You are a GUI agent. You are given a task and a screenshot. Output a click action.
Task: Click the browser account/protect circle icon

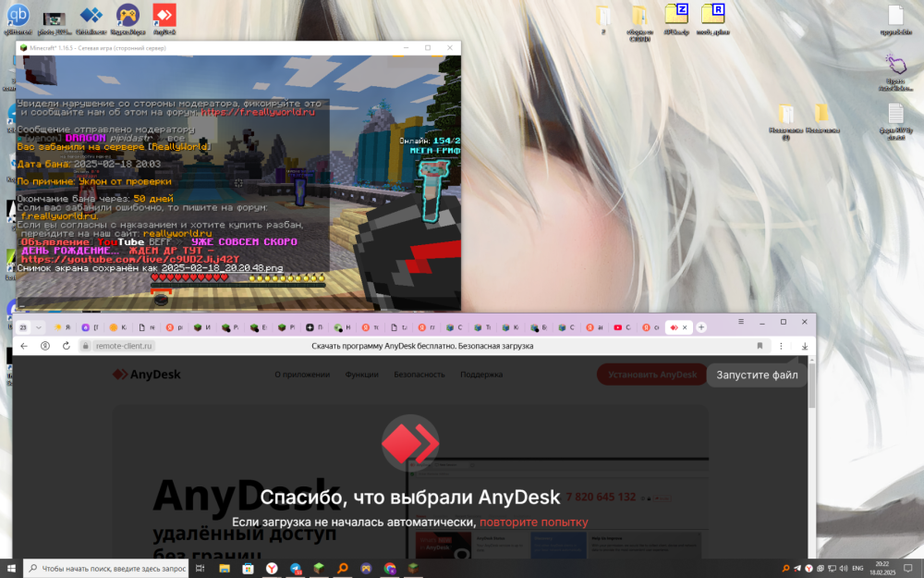44,346
